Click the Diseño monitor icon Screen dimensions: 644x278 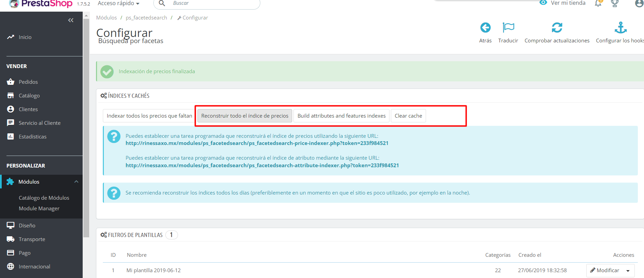coord(11,225)
